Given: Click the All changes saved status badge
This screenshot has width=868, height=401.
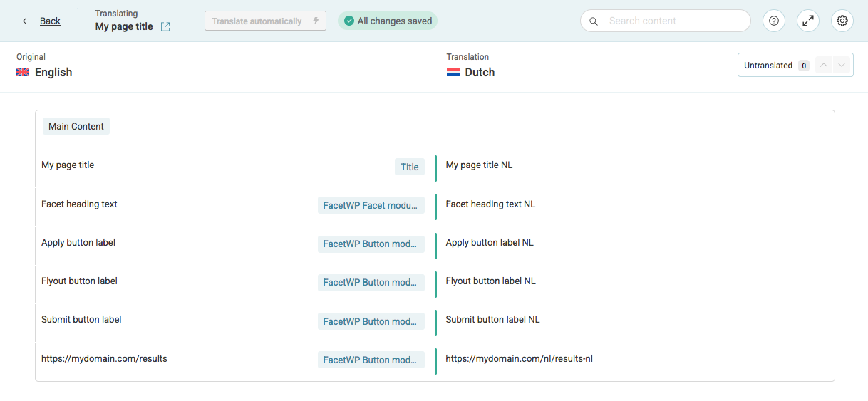Looking at the screenshot, I should click(388, 21).
